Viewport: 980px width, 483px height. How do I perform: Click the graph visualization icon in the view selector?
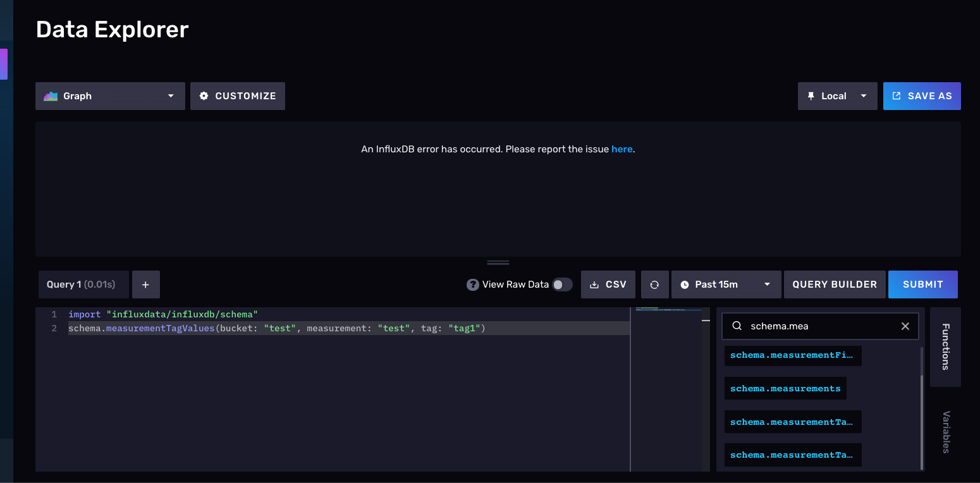(51, 95)
